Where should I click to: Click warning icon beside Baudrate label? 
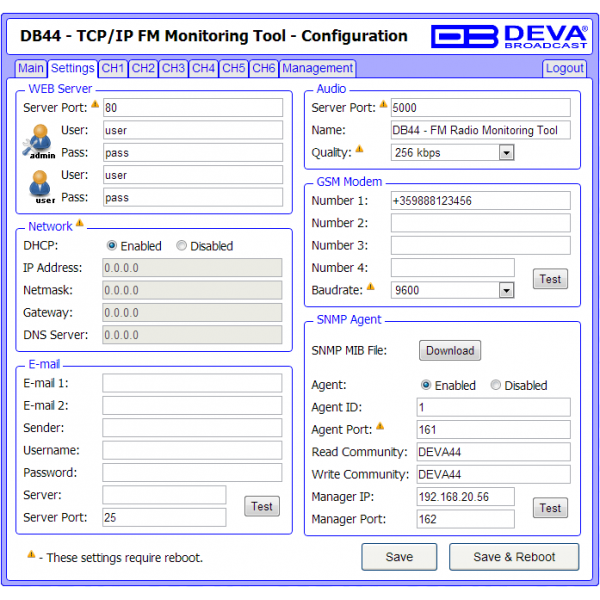click(x=370, y=286)
